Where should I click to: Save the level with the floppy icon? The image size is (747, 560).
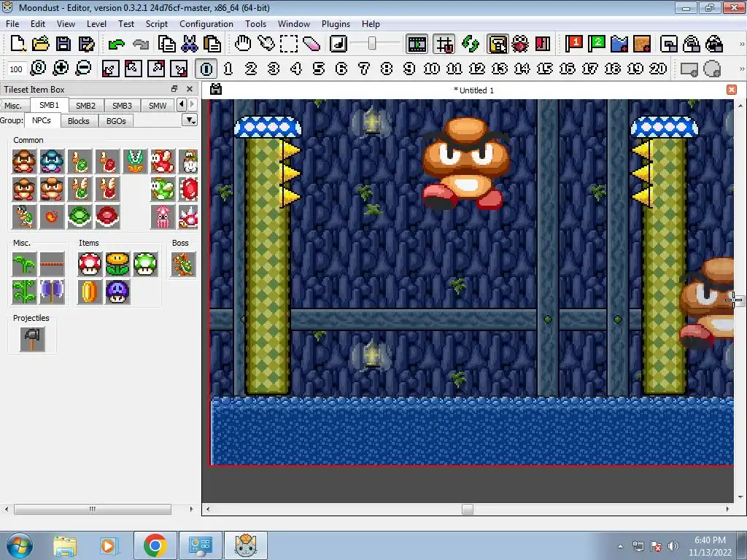(x=63, y=44)
